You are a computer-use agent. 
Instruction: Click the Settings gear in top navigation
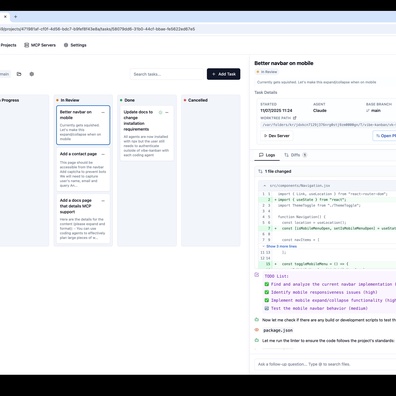click(66, 45)
